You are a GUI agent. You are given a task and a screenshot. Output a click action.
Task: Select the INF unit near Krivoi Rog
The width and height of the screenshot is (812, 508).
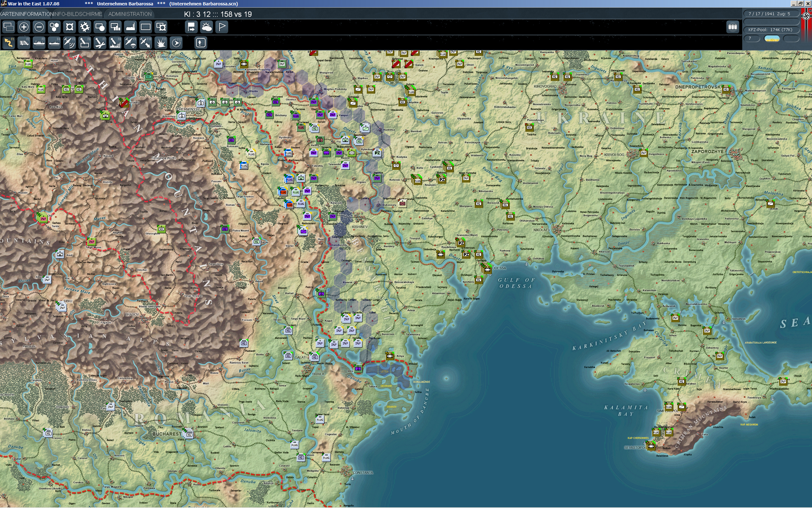point(643,153)
